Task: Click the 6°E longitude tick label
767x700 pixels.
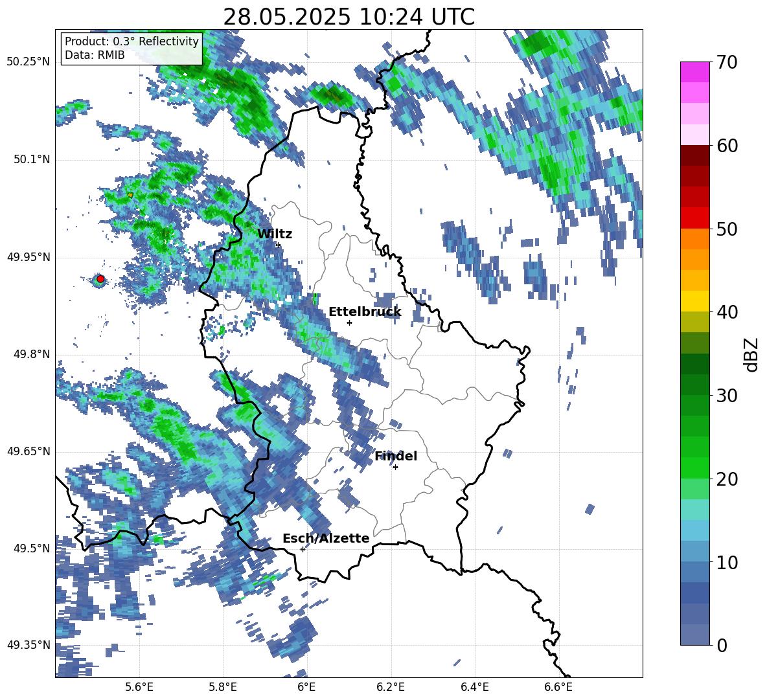Action: click(x=306, y=688)
